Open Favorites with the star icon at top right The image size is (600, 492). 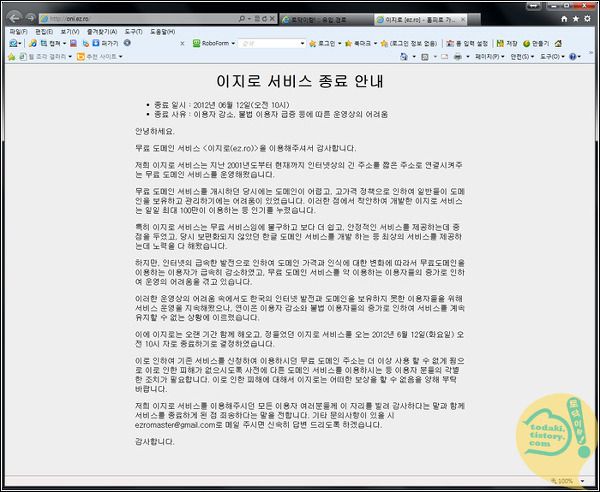coord(576,19)
